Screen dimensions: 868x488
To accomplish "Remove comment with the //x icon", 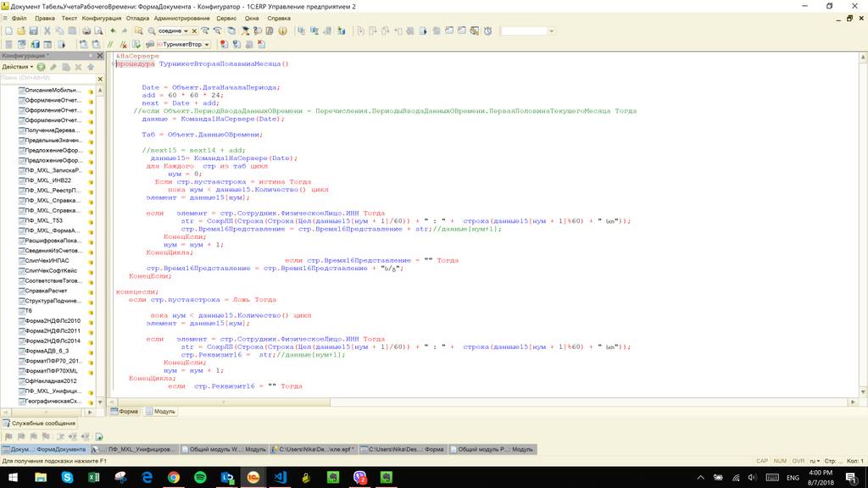I will coord(123,44).
